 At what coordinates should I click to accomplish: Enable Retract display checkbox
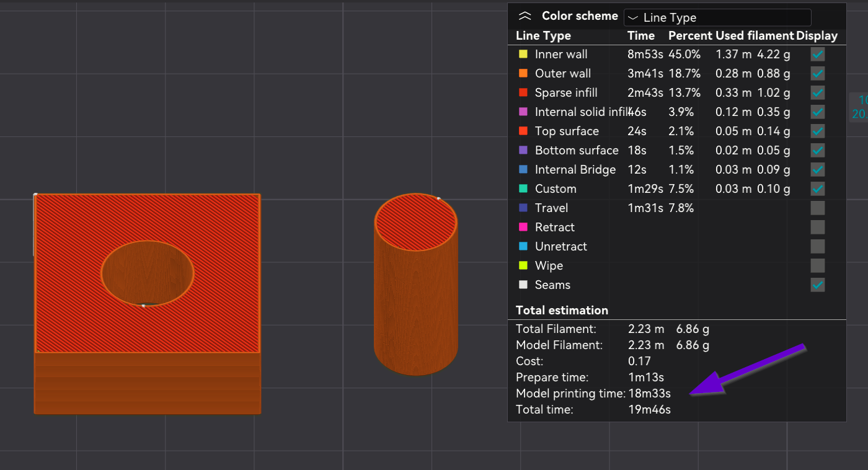coord(818,227)
